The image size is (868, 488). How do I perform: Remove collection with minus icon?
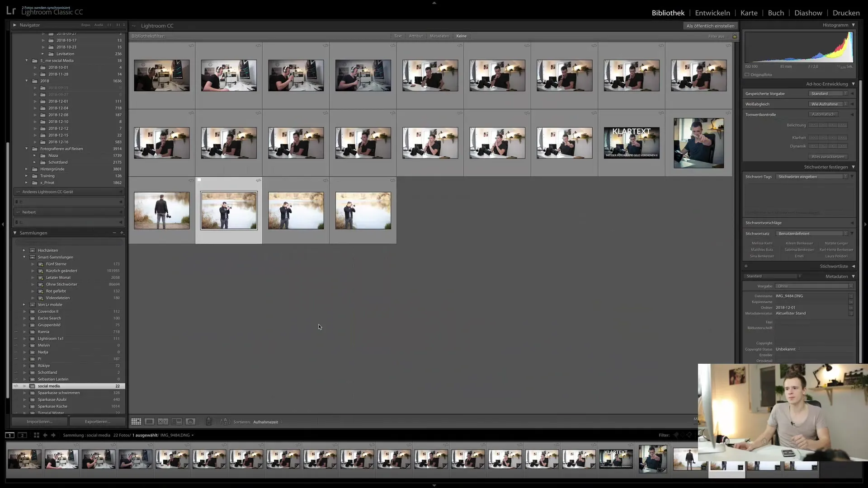114,233
